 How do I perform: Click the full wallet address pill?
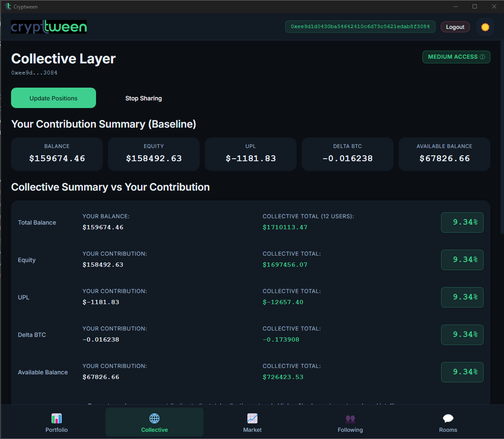point(360,27)
